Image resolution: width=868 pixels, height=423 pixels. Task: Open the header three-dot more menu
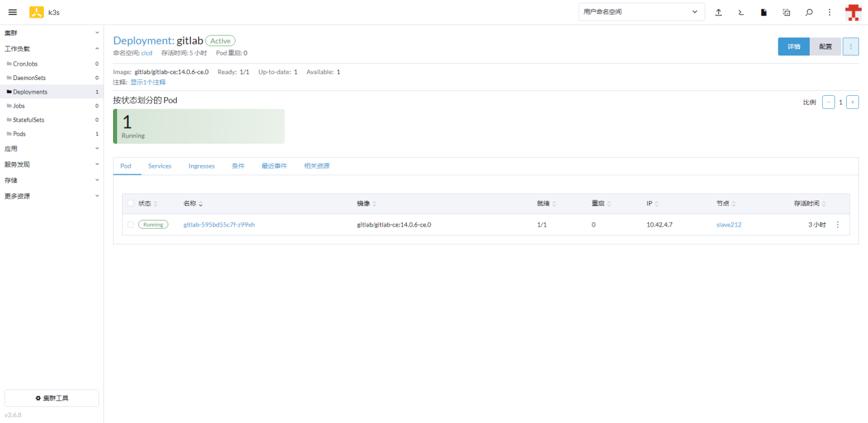pyautogui.click(x=830, y=12)
